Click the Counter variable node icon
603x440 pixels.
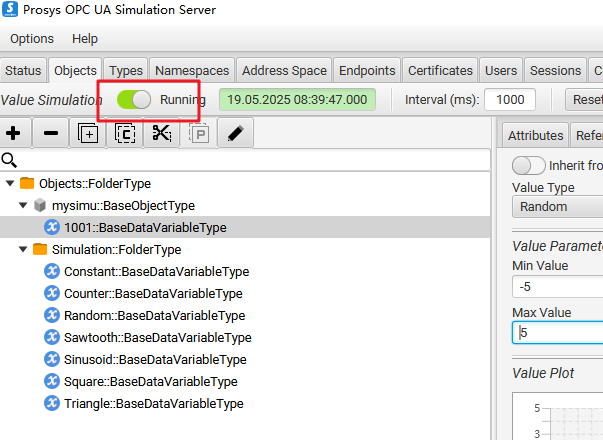click(x=52, y=293)
